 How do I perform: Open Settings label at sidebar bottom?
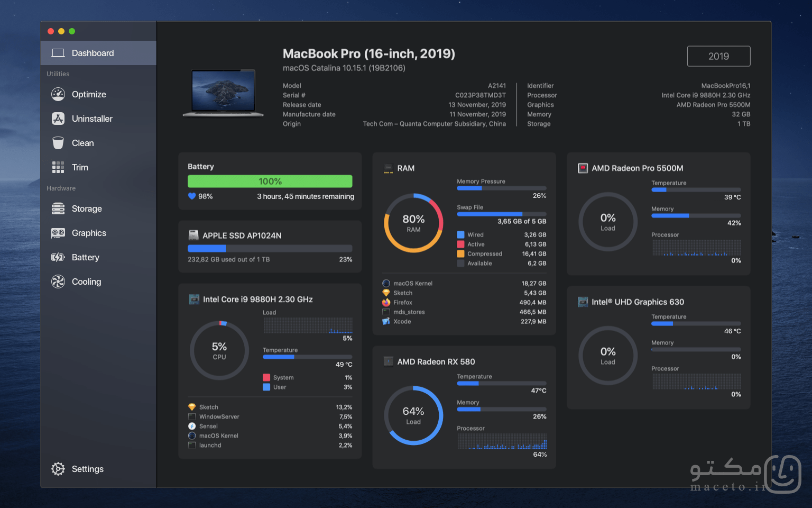pos(88,469)
